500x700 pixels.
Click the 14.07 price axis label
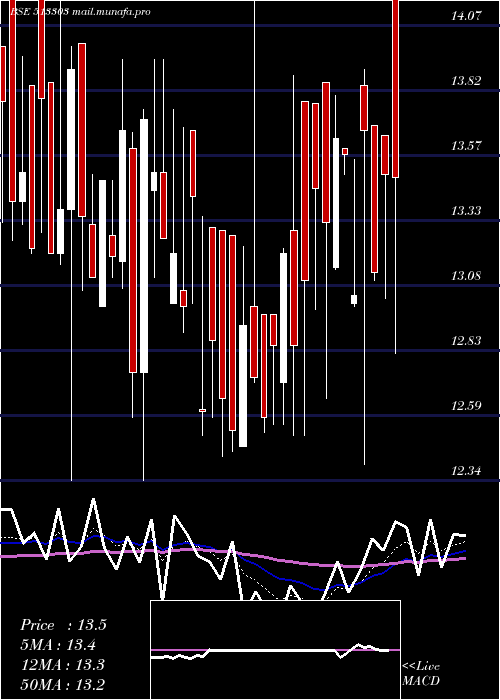467,17
